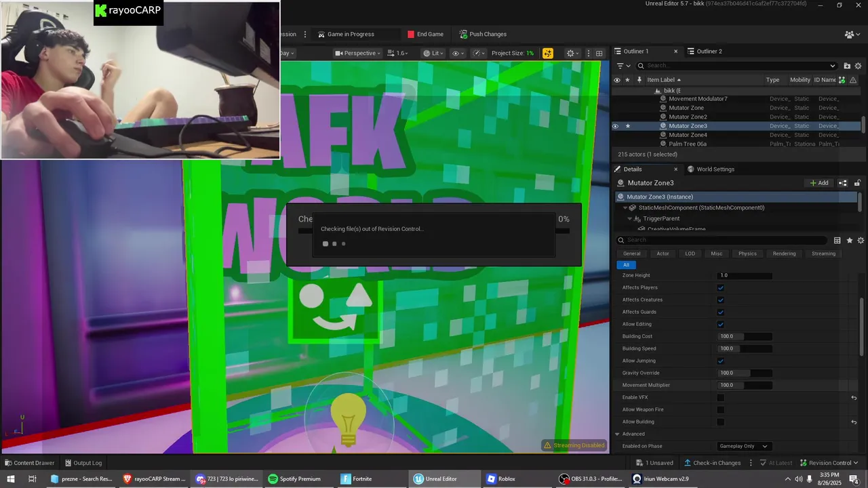Uncheck the Affects Players checkbox
The width and height of the screenshot is (868, 488).
pos(721,287)
